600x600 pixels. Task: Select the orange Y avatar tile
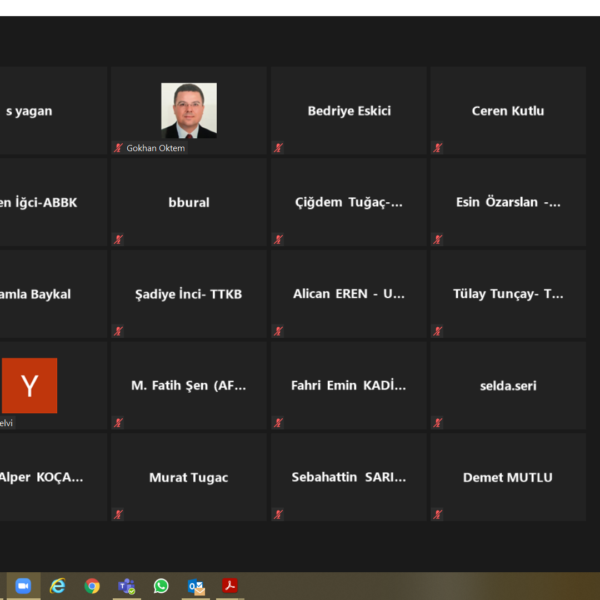point(29,386)
